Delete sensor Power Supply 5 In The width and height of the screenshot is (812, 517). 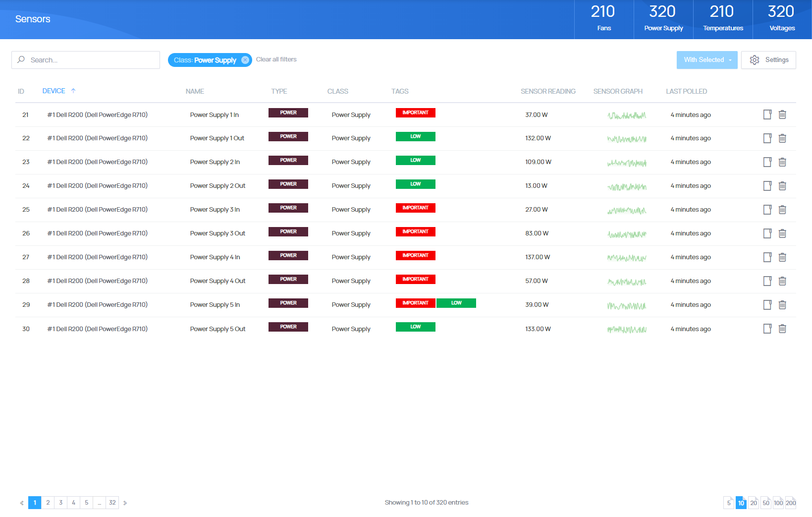point(782,305)
